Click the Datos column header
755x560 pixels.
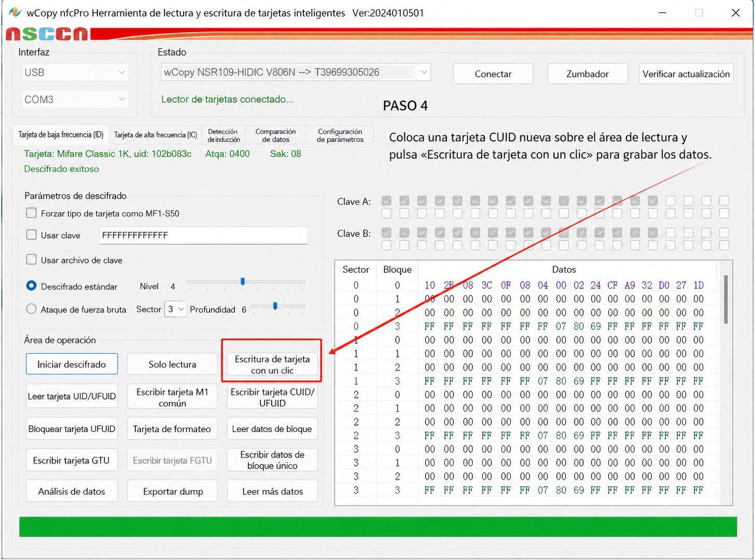[564, 269]
